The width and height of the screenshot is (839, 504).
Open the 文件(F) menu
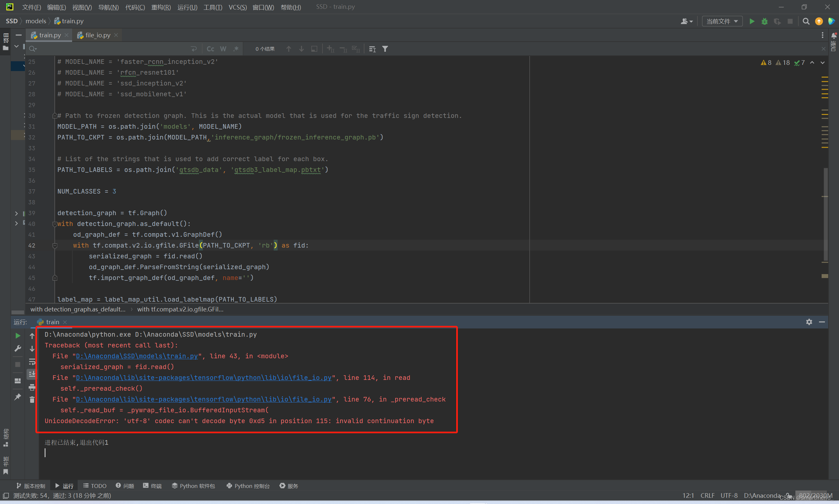pos(31,7)
